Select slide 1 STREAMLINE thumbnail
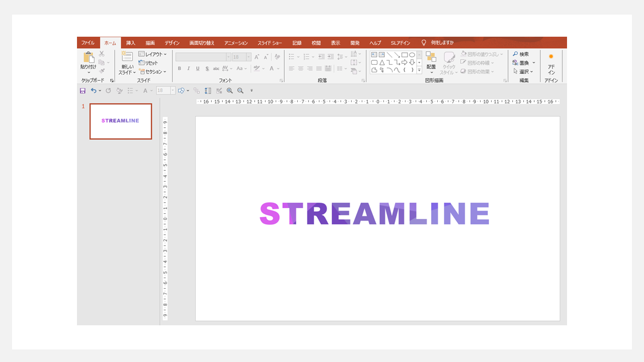 (121, 121)
